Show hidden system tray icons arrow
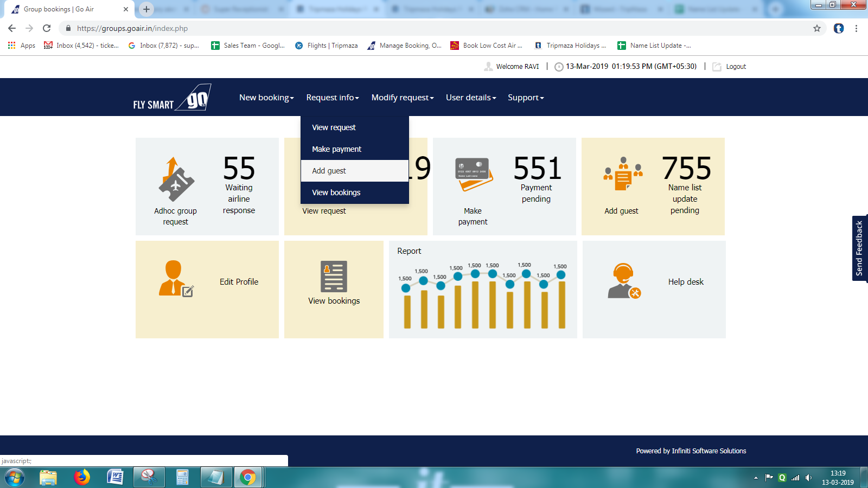This screenshot has height=488, width=868. [756, 478]
